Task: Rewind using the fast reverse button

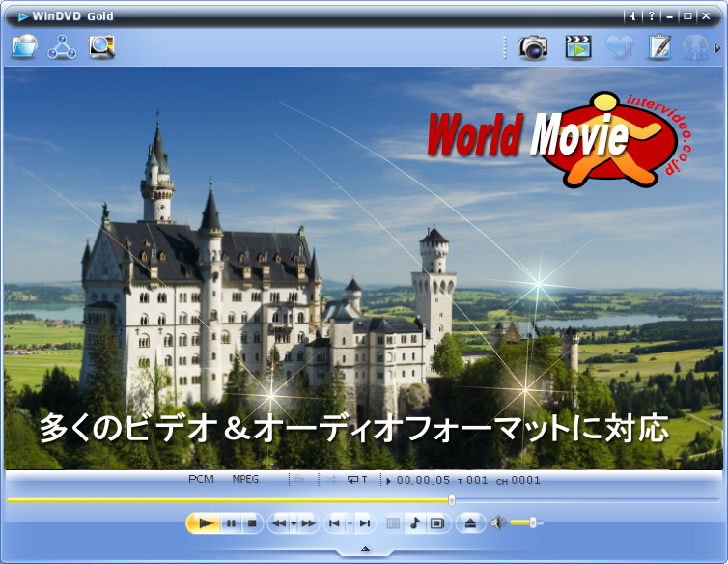Action: point(279,523)
